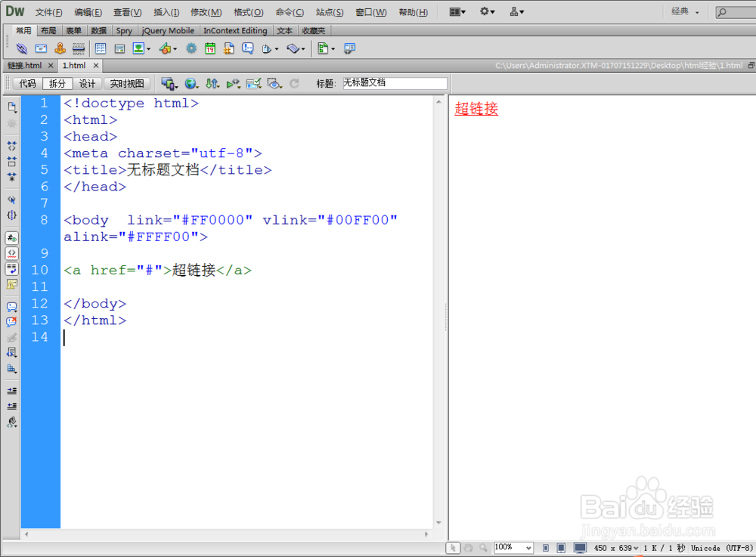Image resolution: width=756 pixels, height=557 pixels.
Task: Click the Hyperlink insert icon
Action: (22, 48)
